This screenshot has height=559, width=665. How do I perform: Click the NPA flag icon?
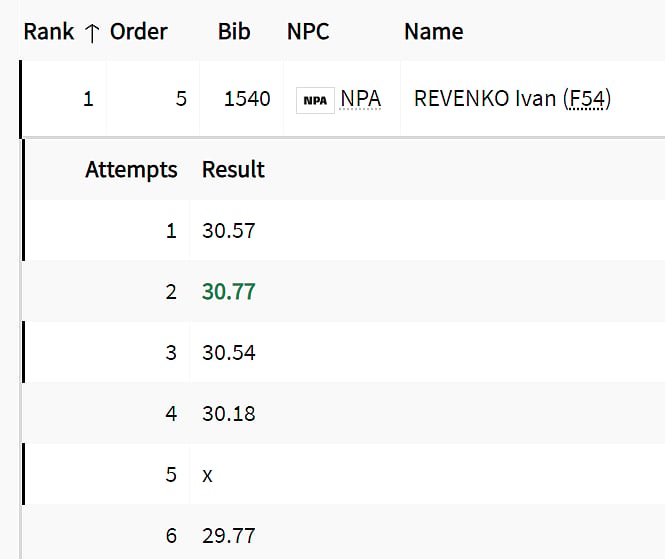pyautogui.click(x=315, y=101)
